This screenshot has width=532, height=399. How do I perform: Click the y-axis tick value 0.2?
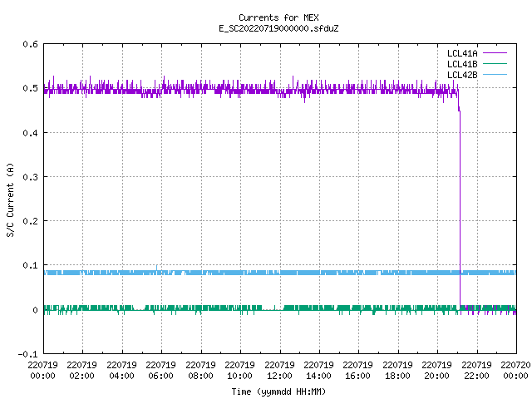tap(30, 221)
